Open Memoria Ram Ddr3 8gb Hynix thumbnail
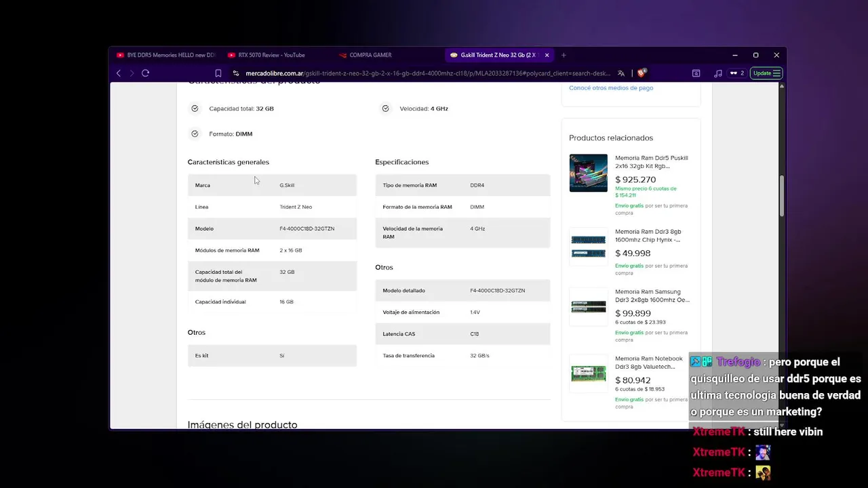This screenshot has height=488, width=868. click(x=588, y=246)
